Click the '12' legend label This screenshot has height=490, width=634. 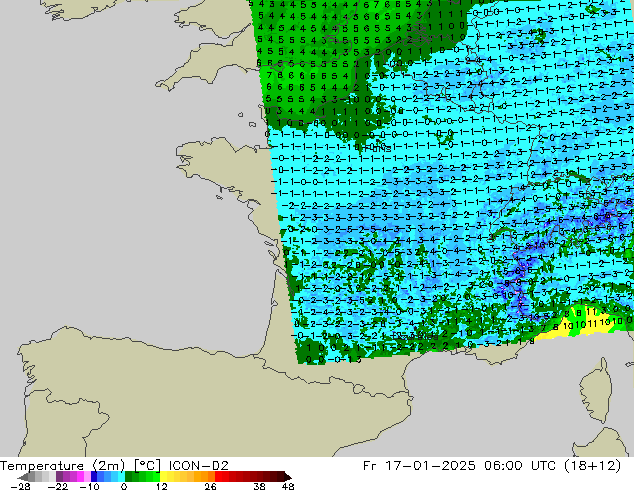point(161,486)
